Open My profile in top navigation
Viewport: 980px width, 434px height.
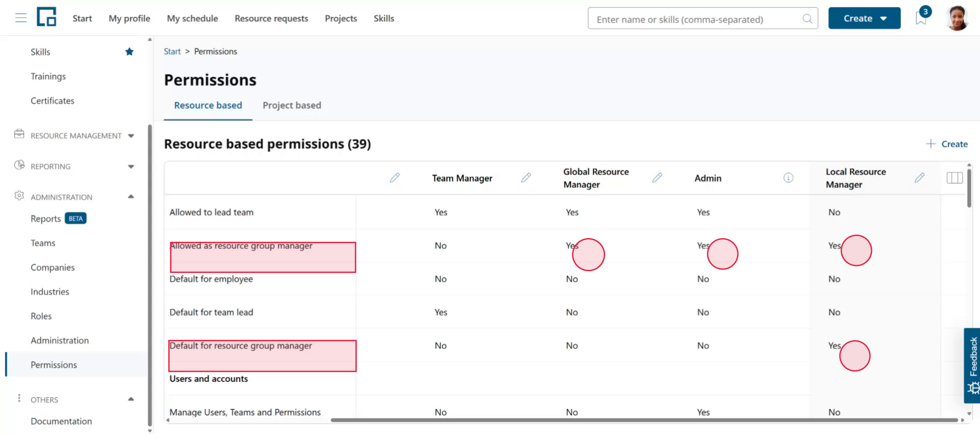coord(129,18)
